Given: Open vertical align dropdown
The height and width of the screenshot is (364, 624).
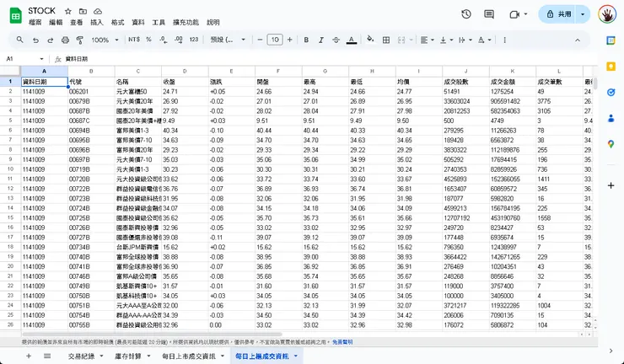Looking at the screenshot, I should (x=446, y=40).
